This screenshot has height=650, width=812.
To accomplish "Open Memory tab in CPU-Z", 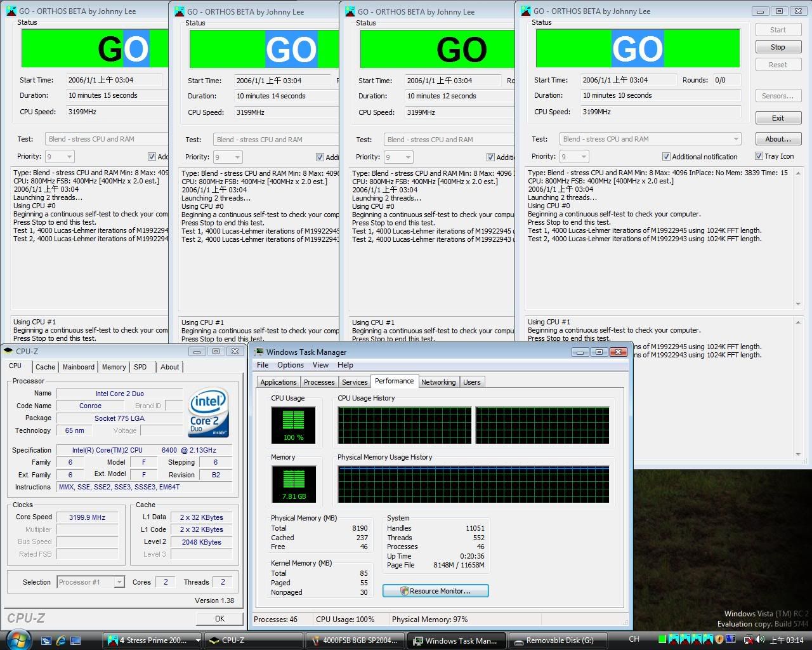I will [114, 367].
